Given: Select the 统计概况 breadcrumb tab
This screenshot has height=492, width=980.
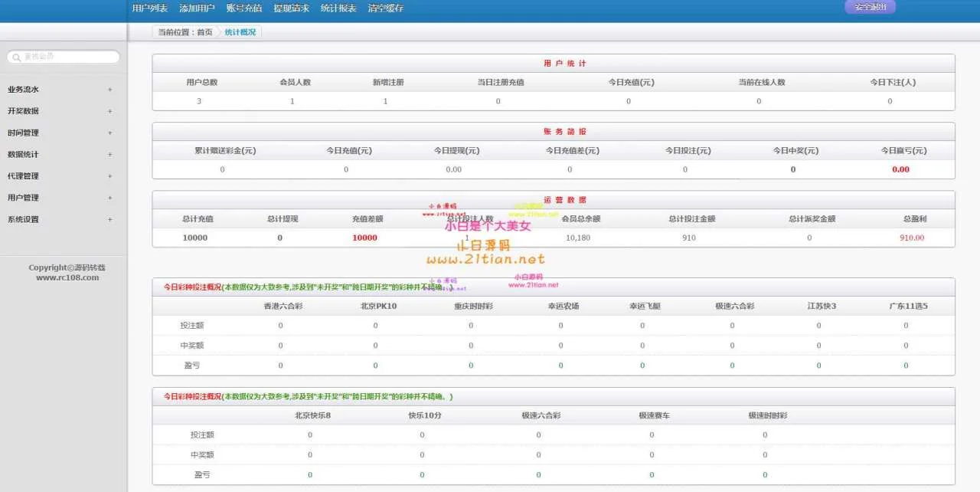Looking at the screenshot, I should pos(240,32).
